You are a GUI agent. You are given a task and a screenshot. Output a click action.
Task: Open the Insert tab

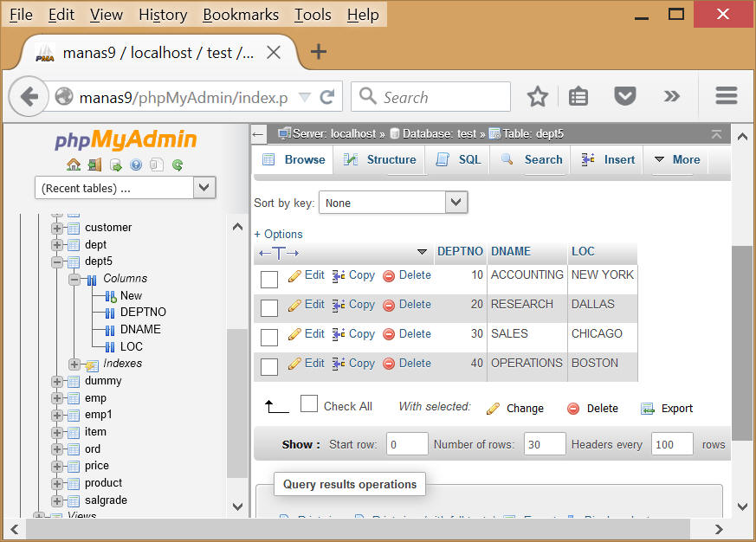tap(608, 159)
